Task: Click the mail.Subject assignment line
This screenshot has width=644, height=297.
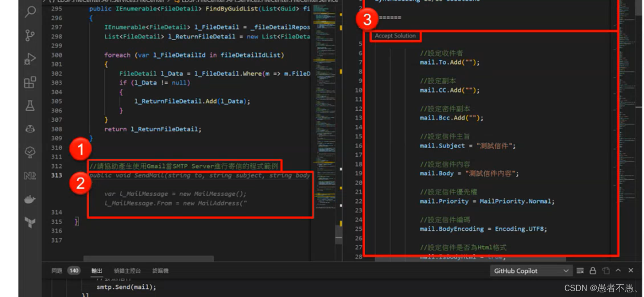Action: click(x=468, y=146)
